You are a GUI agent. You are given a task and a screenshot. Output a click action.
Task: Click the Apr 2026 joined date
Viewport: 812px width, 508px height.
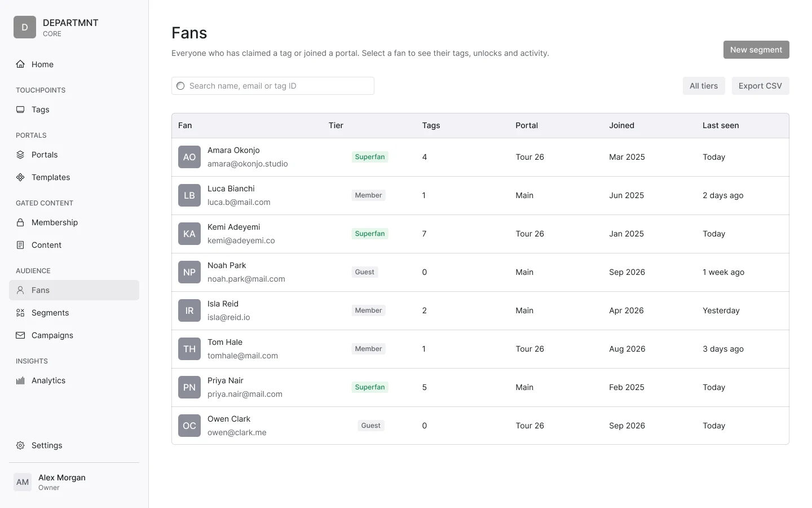click(x=626, y=310)
